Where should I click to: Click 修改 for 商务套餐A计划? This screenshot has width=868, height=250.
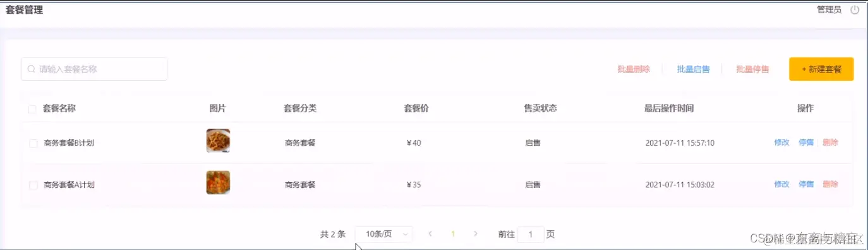pyautogui.click(x=781, y=184)
